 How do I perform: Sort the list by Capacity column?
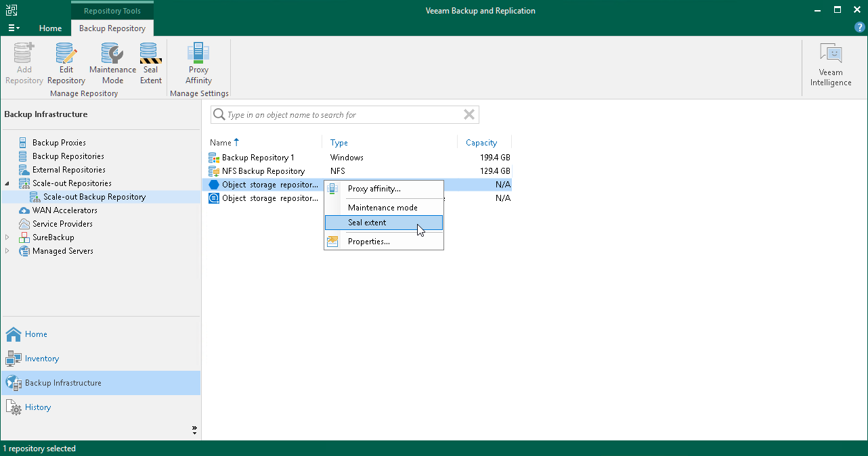481,143
